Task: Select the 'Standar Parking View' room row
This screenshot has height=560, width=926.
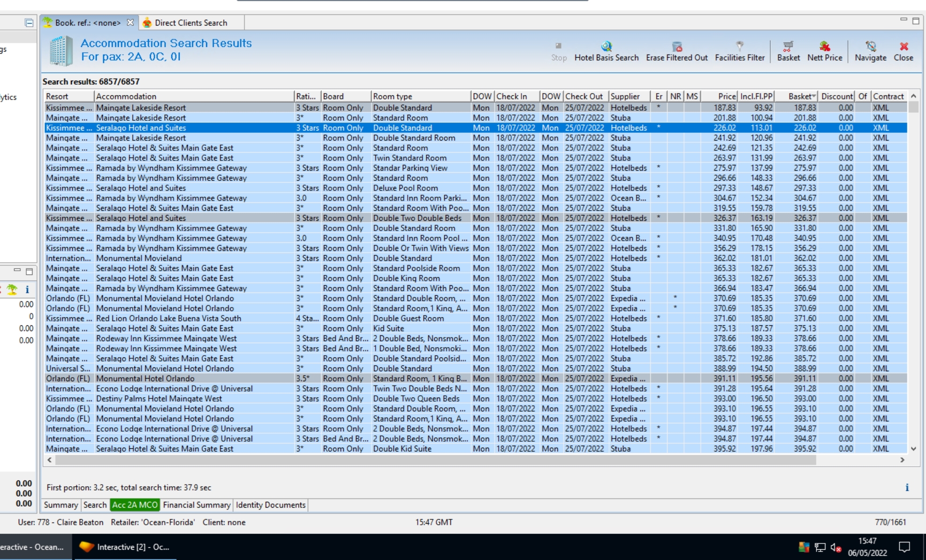Action: [x=475, y=168]
